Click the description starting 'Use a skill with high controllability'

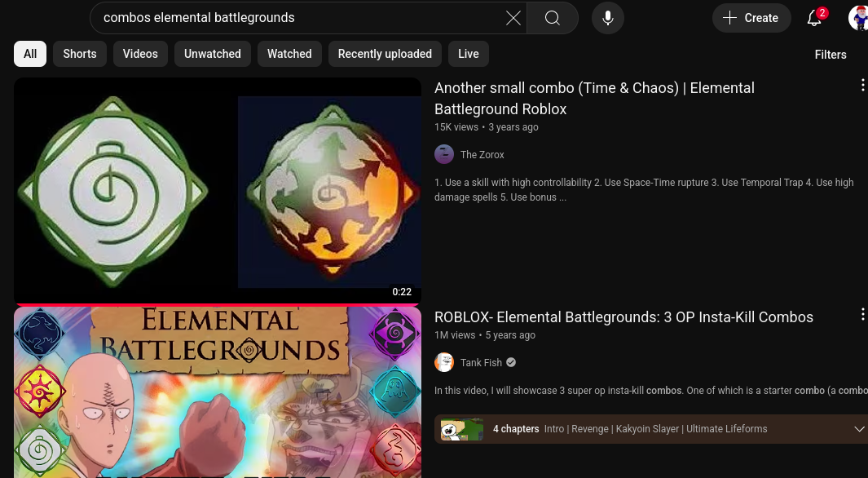[644, 189]
